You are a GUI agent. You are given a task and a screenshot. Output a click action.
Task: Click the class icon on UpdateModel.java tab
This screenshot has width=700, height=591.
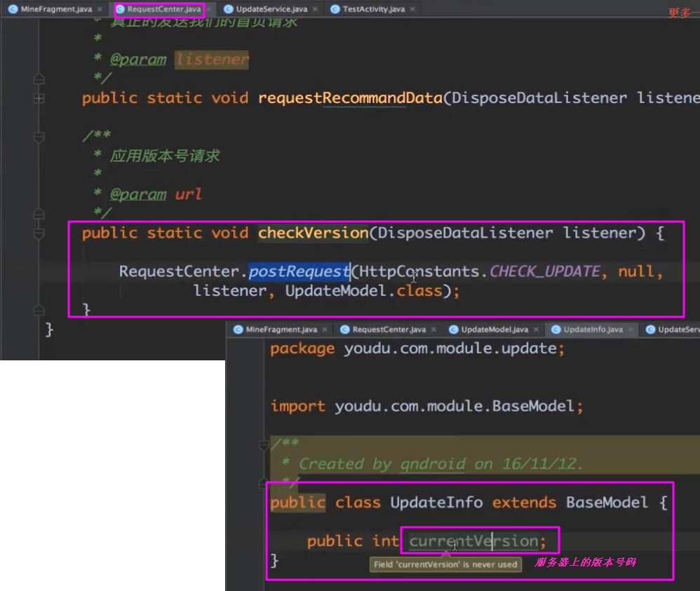point(454,330)
